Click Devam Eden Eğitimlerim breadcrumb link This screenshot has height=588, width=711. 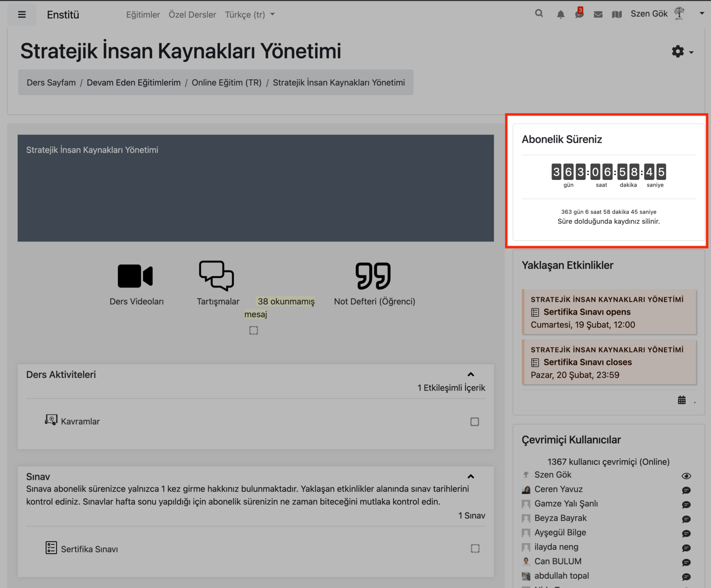(x=133, y=83)
